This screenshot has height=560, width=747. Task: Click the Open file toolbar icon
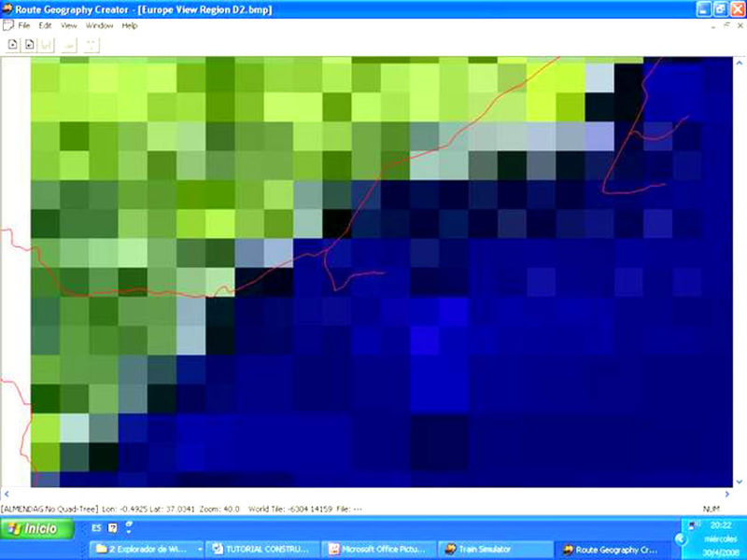tap(29, 43)
